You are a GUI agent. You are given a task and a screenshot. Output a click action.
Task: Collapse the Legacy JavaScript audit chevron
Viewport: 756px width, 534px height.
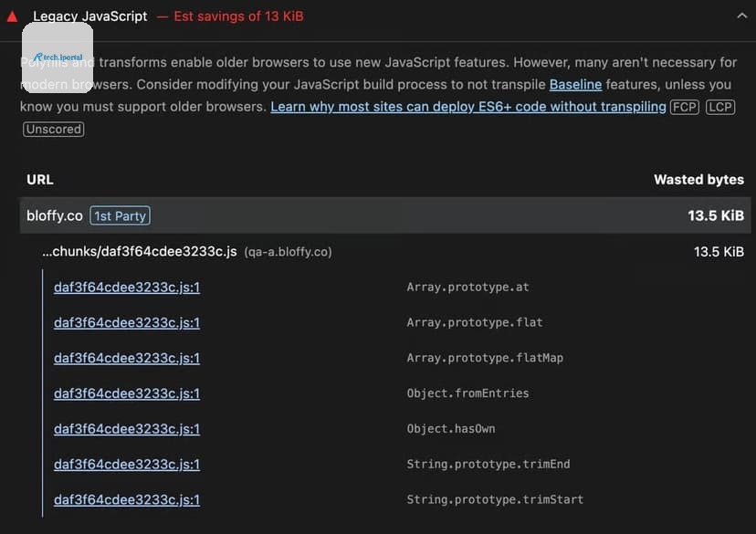coord(741,16)
